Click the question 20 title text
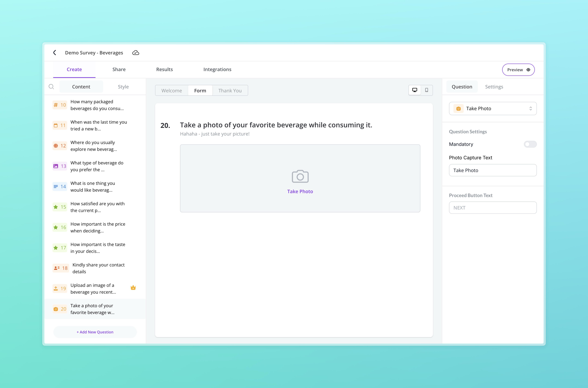The width and height of the screenshot is (588, 388). click(276, 125)
